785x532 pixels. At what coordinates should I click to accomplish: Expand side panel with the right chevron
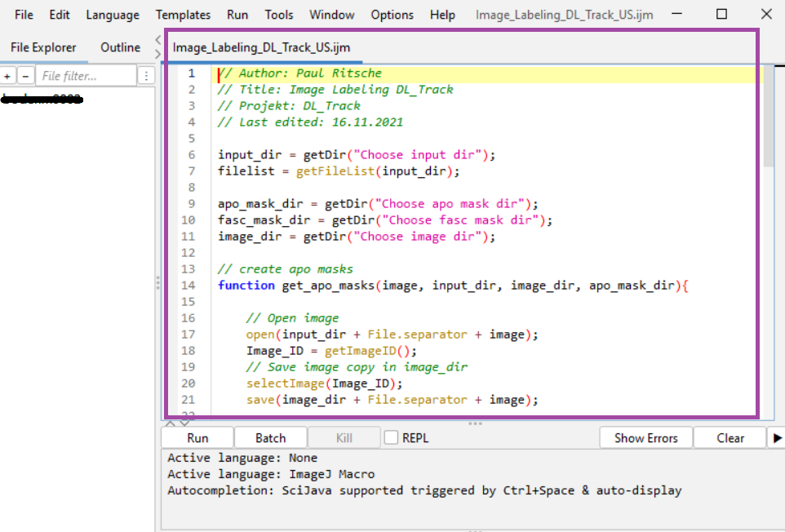pos(158,54)
